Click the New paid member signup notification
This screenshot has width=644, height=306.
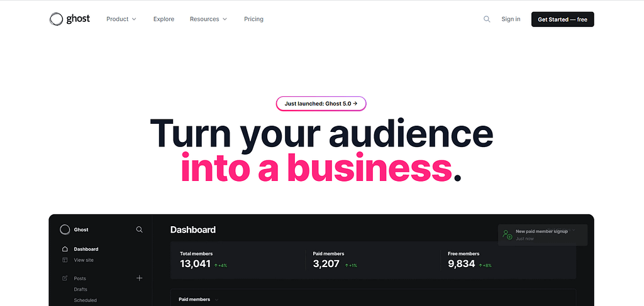(x=543, y=235)
